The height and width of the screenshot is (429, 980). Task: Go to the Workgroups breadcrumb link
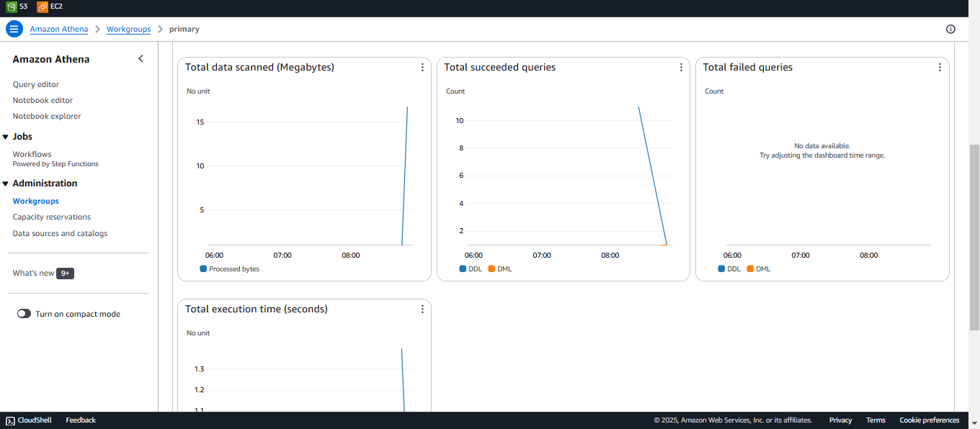[x=128, y=29]
